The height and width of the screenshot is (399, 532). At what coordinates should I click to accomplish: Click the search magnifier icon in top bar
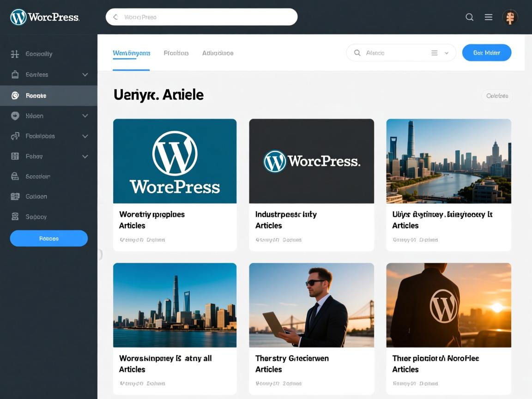coord(469,17)
